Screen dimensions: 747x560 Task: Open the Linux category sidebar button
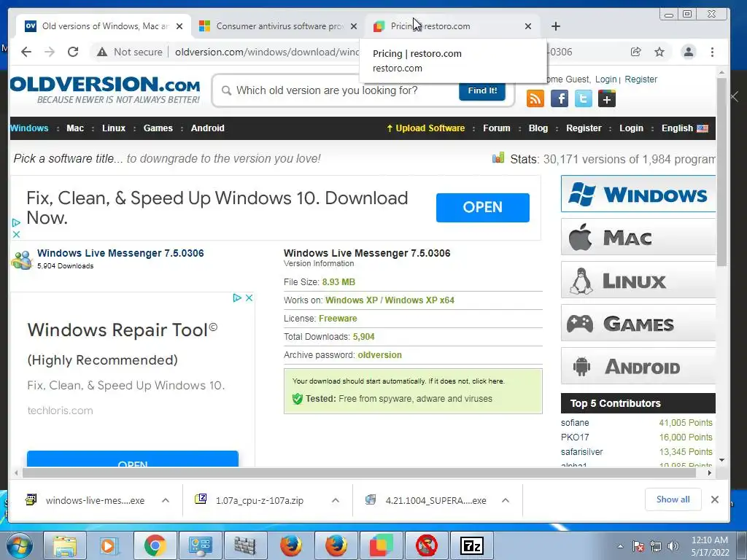638,280
